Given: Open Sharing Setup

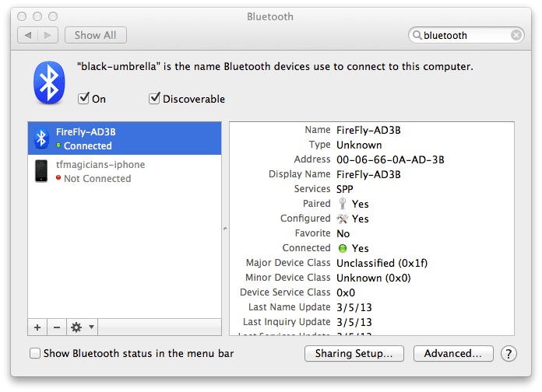Looking at the screenshot, I should [354, 353].
